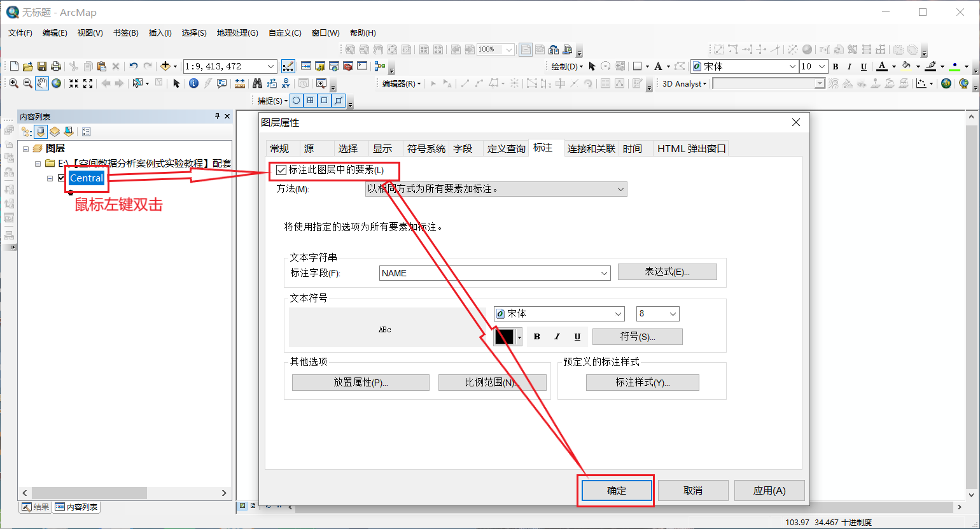Click the Go To XY icon
Image resolution: width=980 pixels, height=529 pixels.
click(286, 83)
